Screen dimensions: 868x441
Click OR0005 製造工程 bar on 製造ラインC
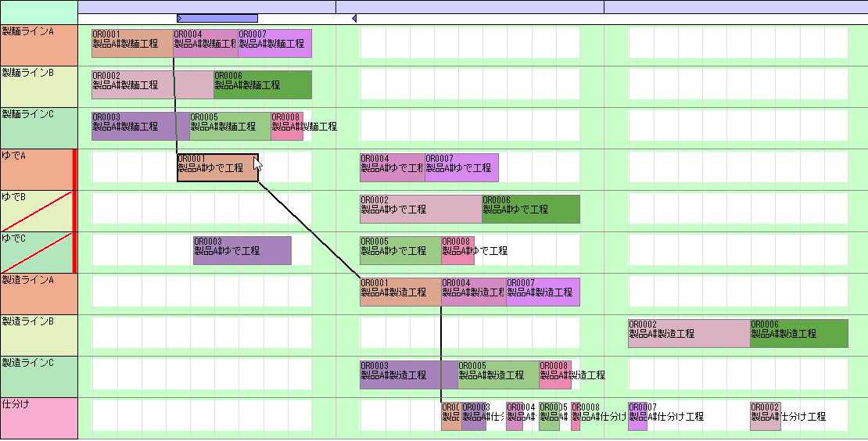[498, 375]
